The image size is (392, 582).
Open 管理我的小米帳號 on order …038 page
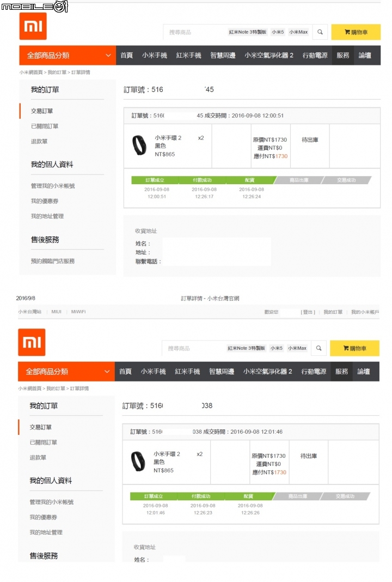click(52, 502)
